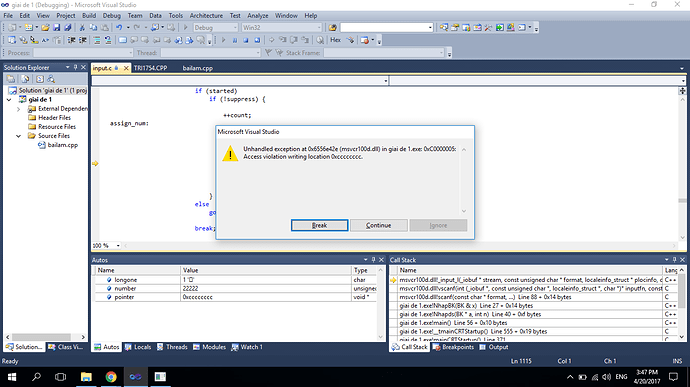690x387 pixels.
Task: Click the Break All pause icon
Action: [235, 40]
